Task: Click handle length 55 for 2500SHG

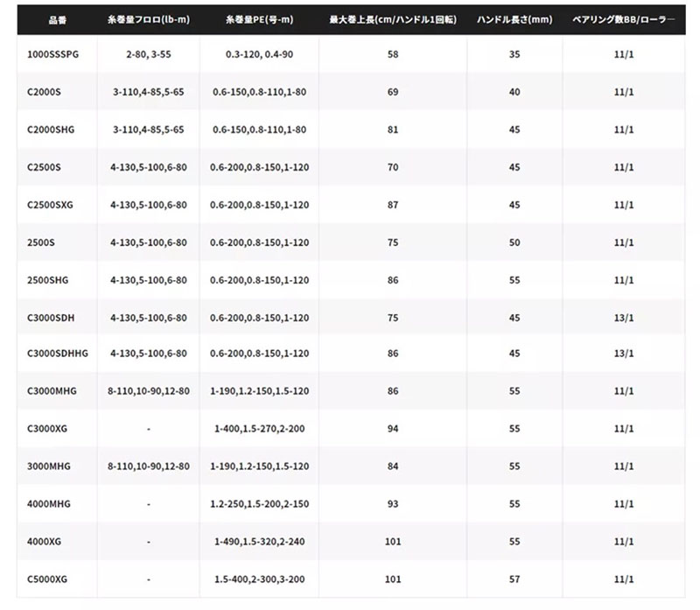Action: point(514,280)
